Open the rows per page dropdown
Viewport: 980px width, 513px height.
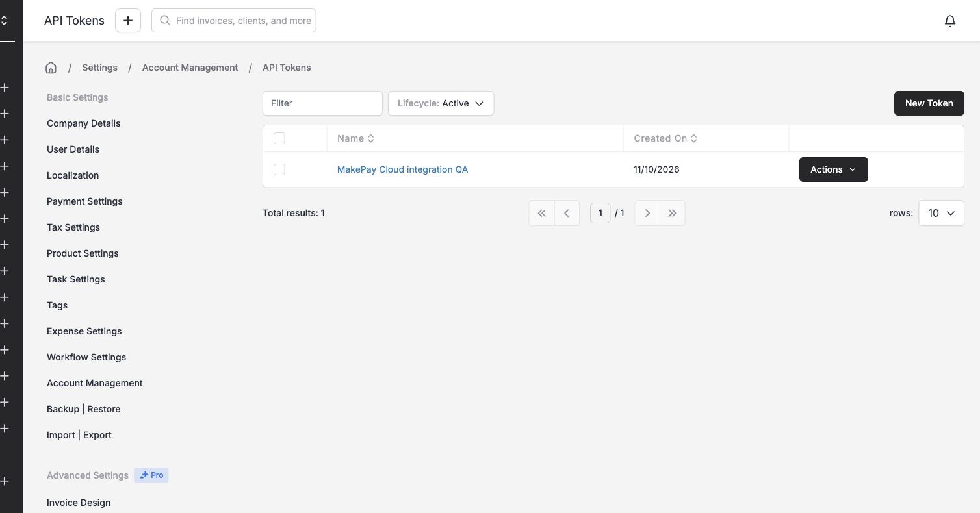point(941,213)
